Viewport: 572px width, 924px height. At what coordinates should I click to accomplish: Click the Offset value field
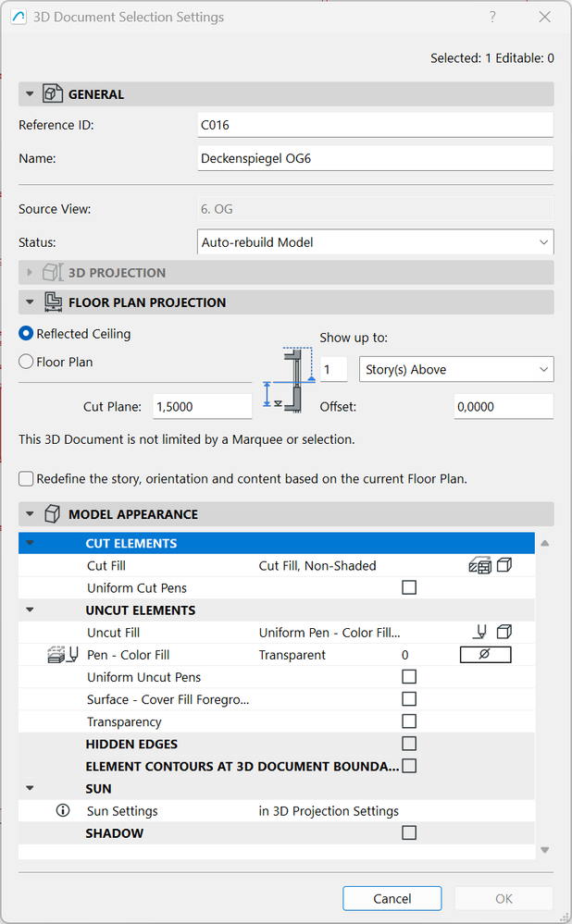[x=504, y=407]
